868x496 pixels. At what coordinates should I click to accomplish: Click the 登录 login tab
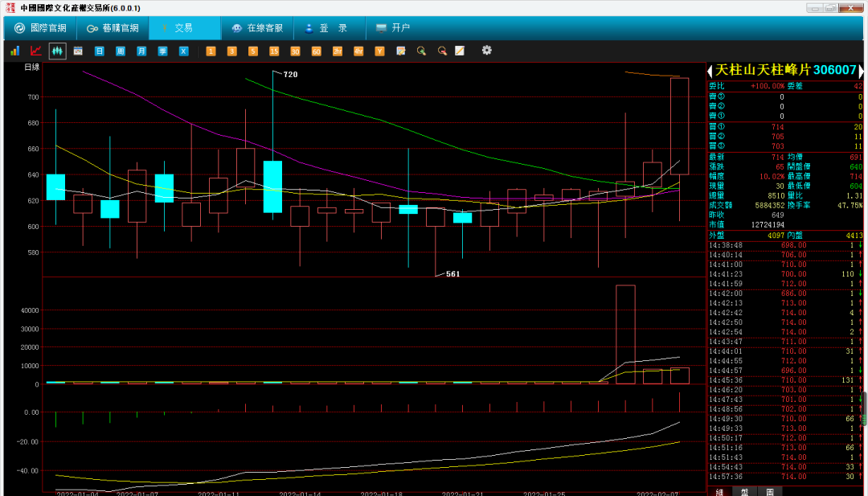330,27
